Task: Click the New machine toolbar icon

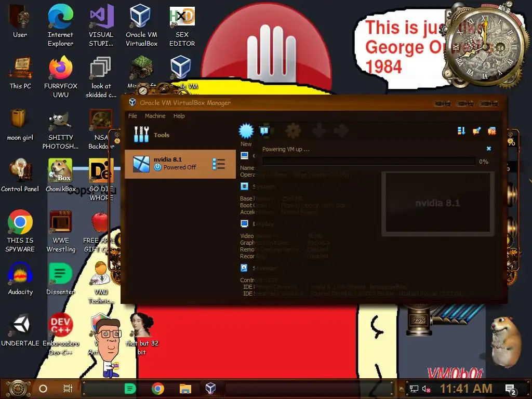Action: pyautogui.click(x=246, y=131)
